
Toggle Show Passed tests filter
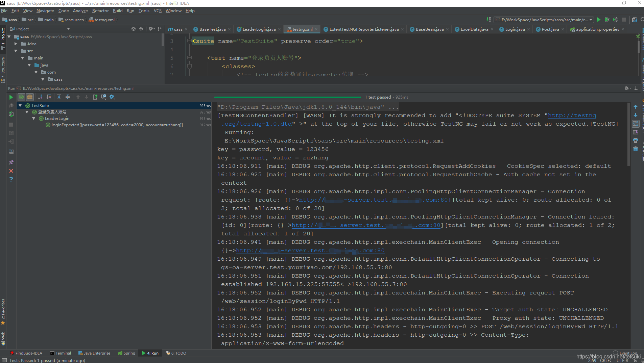click(x=21, y=97)
